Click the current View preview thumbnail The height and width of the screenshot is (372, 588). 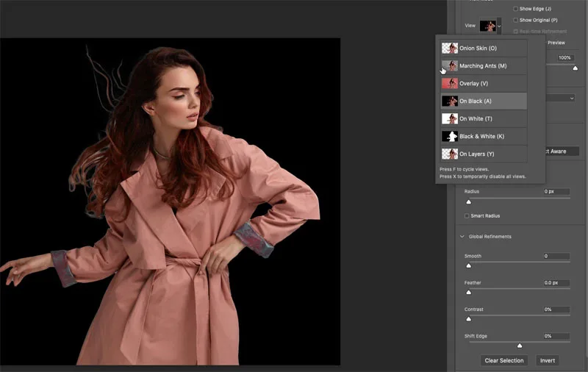[x=487, y=26]
